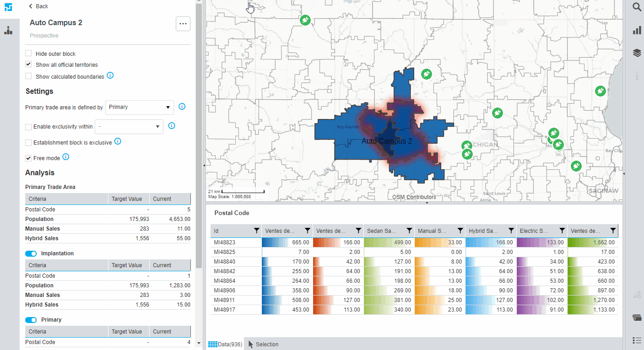Tick Hide outer block checkbox
The height and width of the screenshot is (350, 644).
pyautogui.click(x=28, y=54)
